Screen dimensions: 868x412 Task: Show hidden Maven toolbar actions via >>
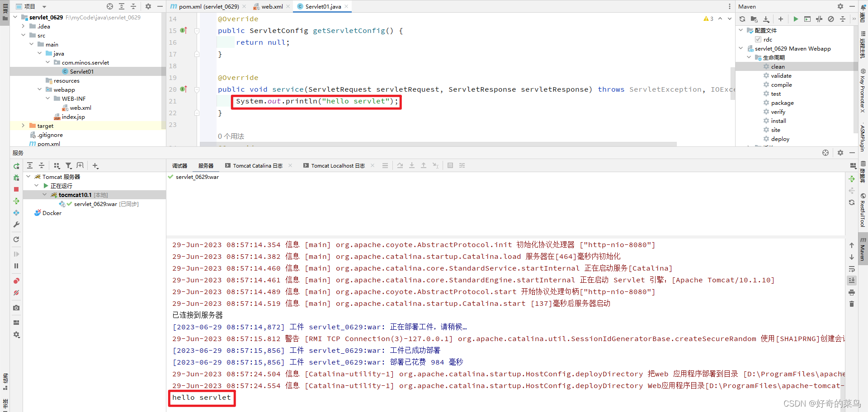click(854, 19)
